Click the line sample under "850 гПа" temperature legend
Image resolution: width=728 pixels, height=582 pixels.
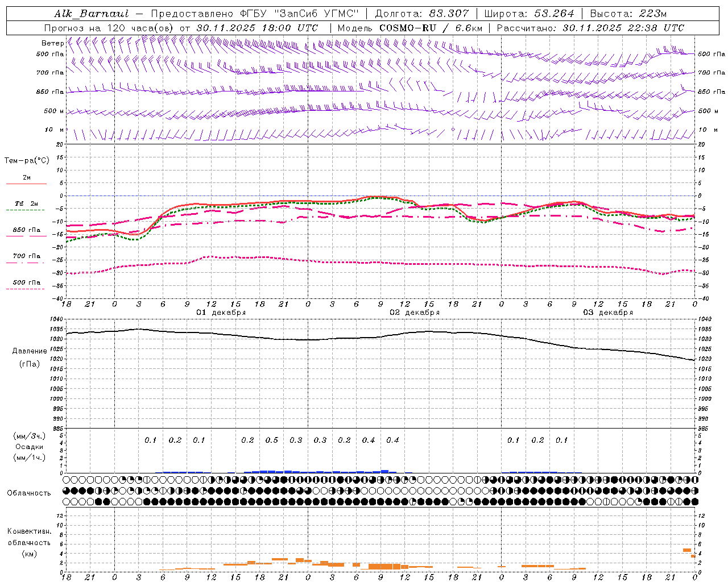(x=25, y=236)
